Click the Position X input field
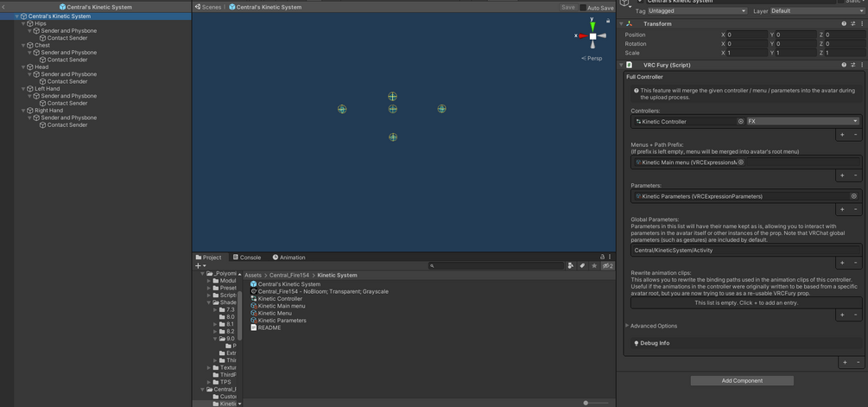Screen dimensions: 868x407 pyautogui.click(x=747, y=35)
